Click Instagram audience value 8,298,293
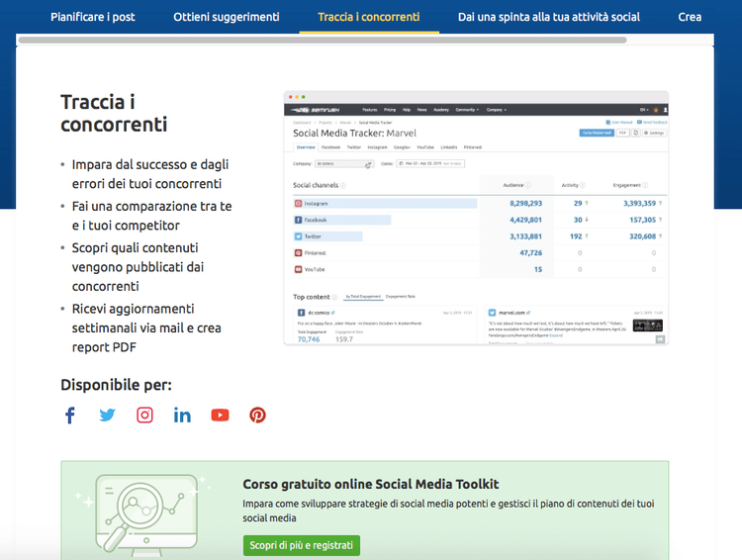Screen dimensions: 742x560 (x=525, y=204)
